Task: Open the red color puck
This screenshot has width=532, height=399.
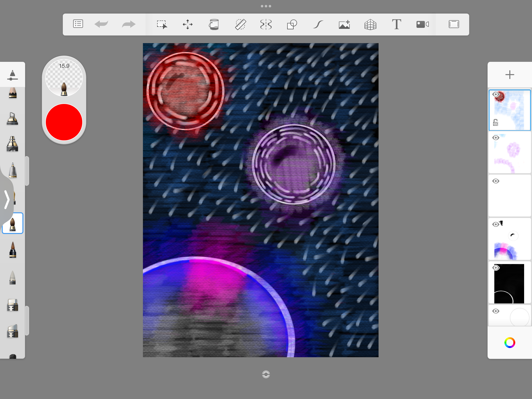Action: [x=64, y=122]
